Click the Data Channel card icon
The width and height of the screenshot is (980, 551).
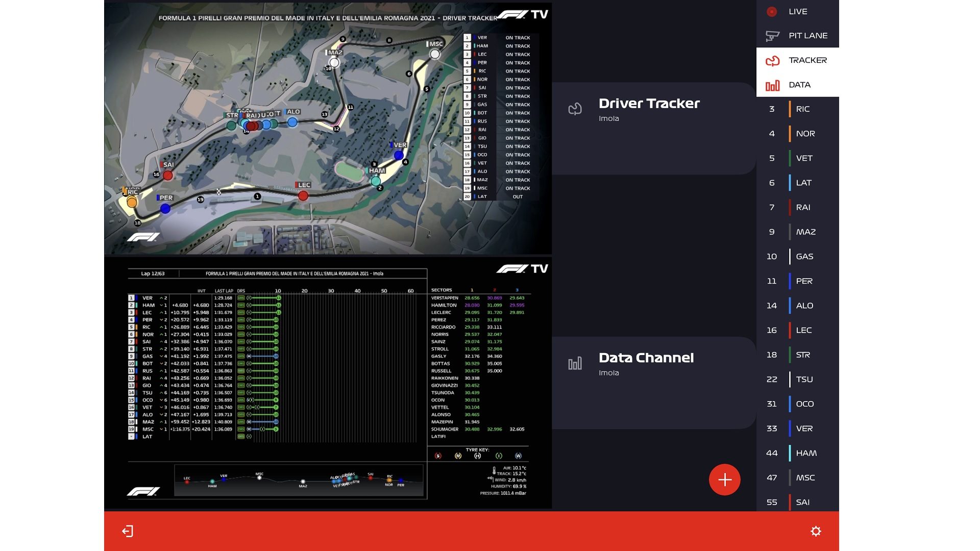[x=575, y=364]
